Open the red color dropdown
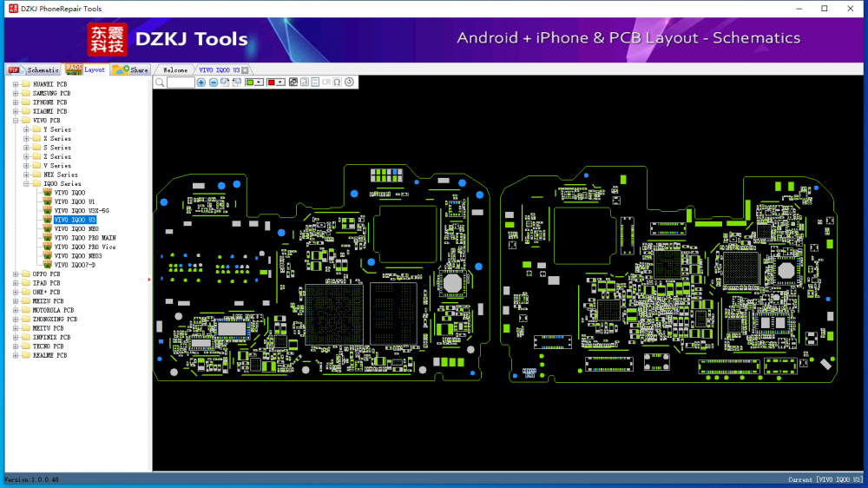868x488 pixels. tap(280, 82)
